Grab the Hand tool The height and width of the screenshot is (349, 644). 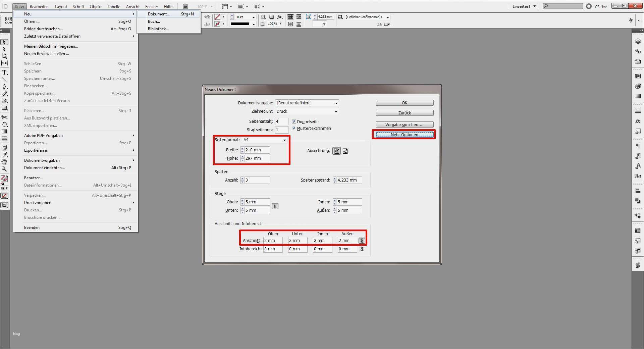(5, 162)
